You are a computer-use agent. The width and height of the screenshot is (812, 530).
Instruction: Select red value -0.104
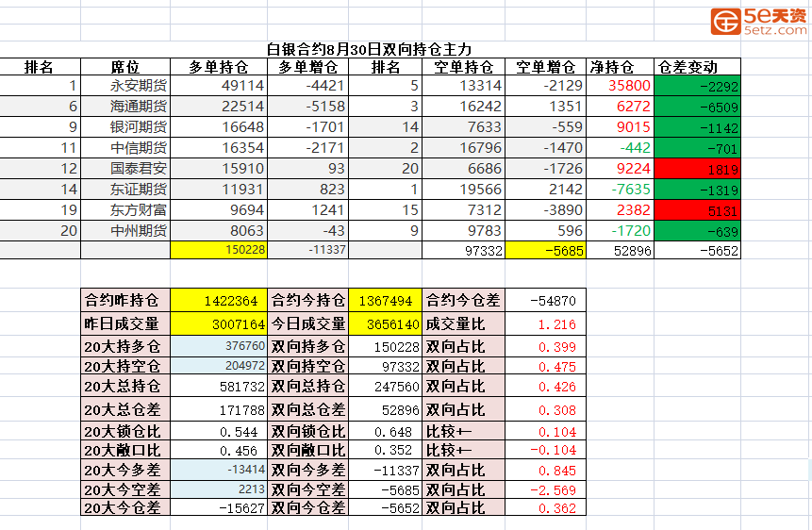[545, 450]
